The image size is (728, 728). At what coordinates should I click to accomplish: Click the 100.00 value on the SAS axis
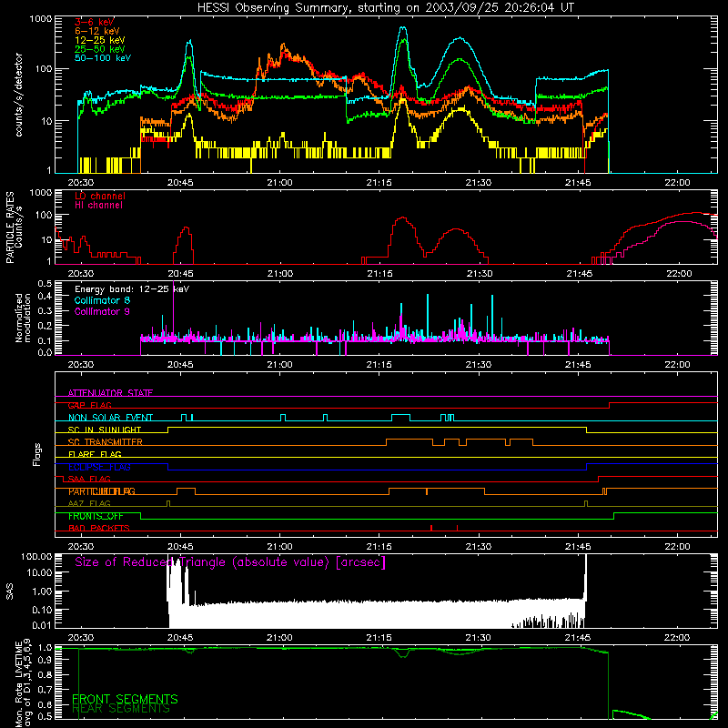[x=36, y=556]
